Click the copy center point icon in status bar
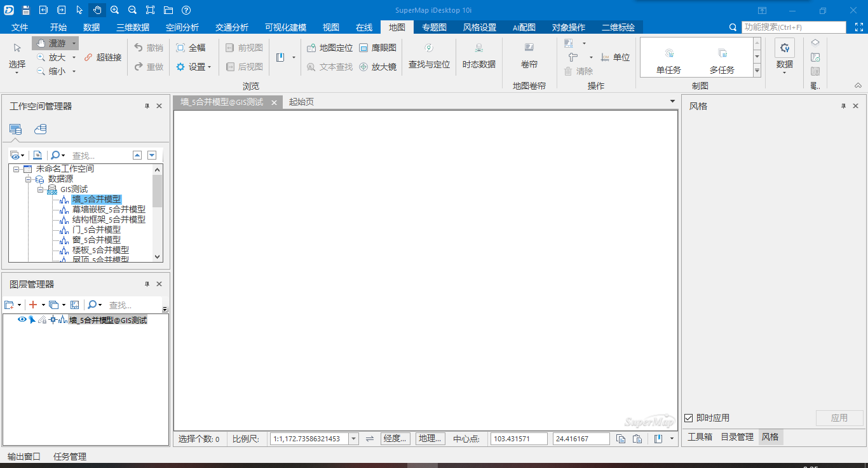Viewport: 868px width, 468px height. [x=621, y=439]
